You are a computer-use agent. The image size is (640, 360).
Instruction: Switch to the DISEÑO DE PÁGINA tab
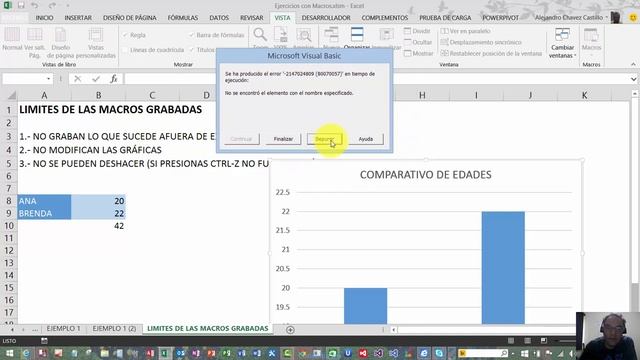129,18
